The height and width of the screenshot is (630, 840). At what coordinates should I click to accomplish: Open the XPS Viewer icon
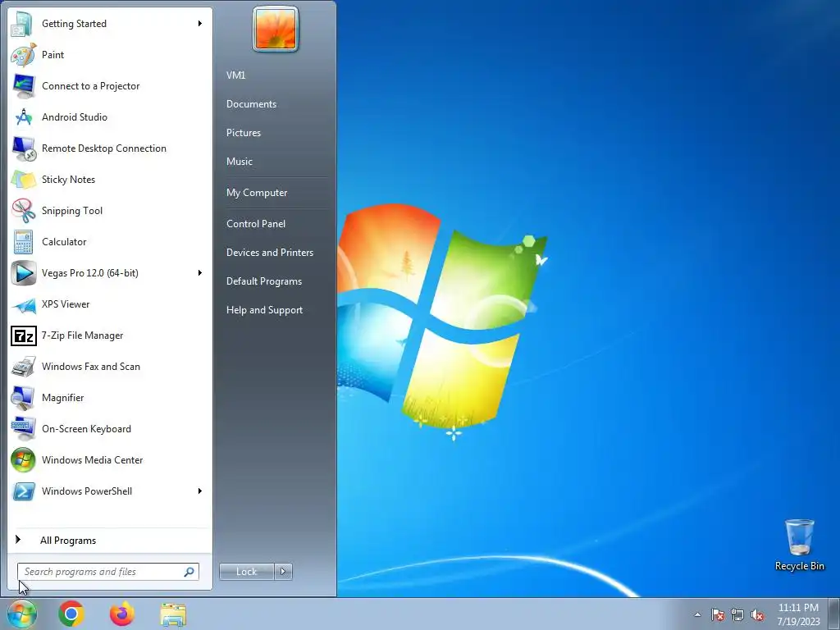[24, 304]
